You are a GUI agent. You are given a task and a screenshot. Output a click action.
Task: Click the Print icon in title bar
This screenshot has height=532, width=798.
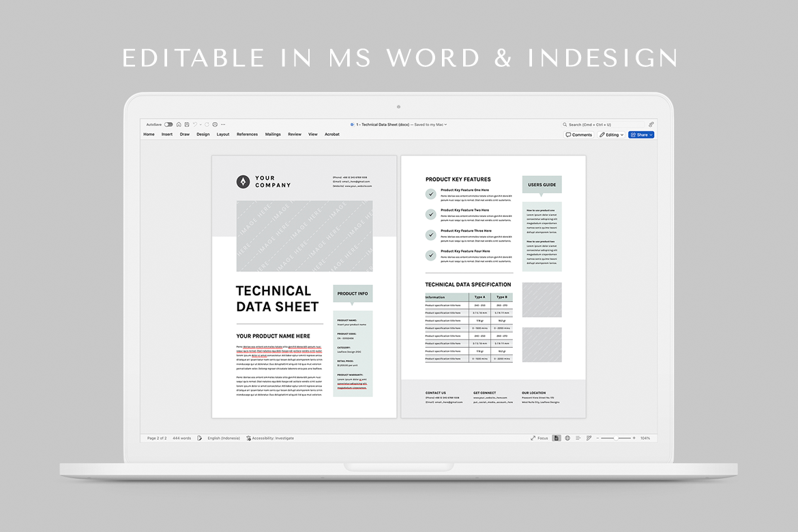click(215, 125)
